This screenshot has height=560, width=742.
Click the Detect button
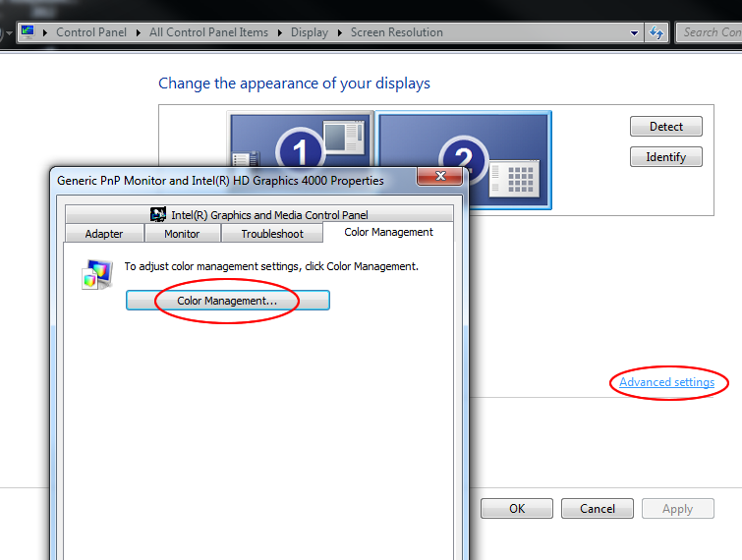(x=665, y=127)
